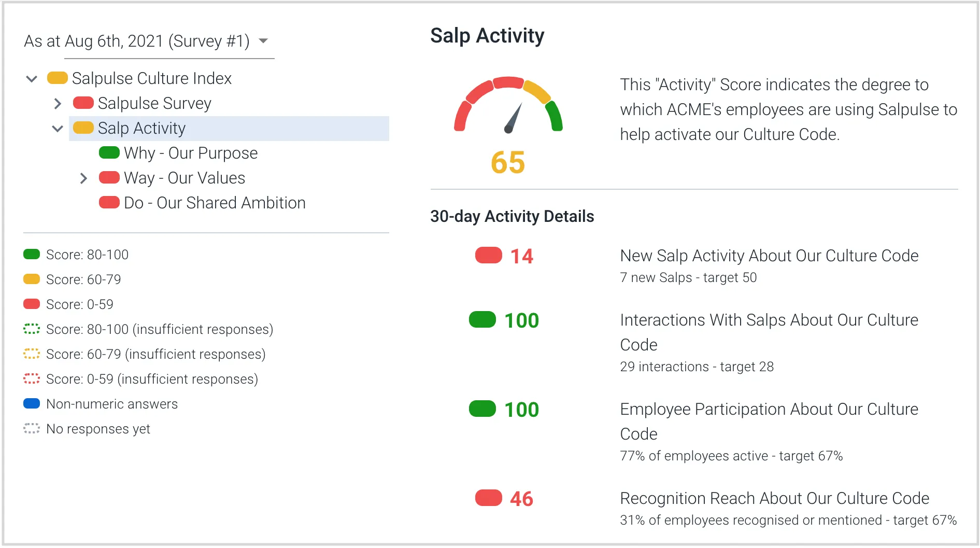Open Way - Our Values item
980x548 pixels.
point(184,178)
